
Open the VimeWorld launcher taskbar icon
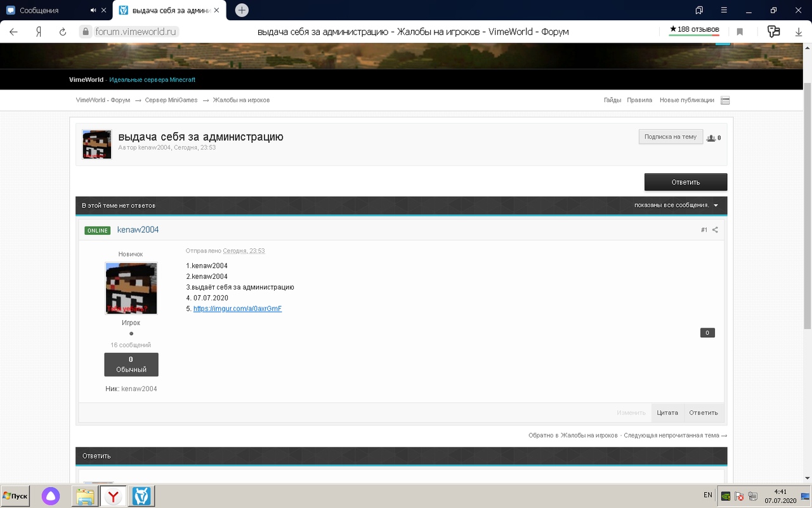(x=141, y=496)
